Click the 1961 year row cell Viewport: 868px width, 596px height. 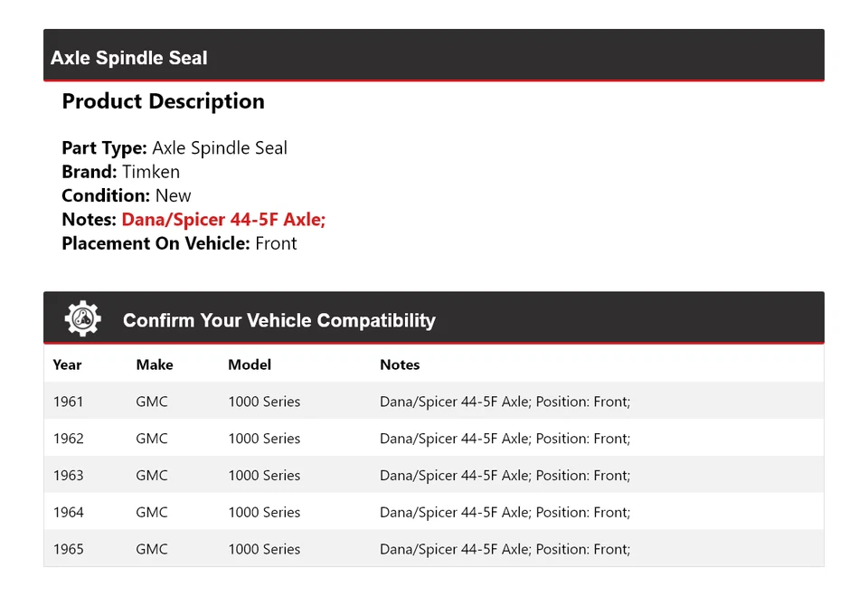pos(68,402)
